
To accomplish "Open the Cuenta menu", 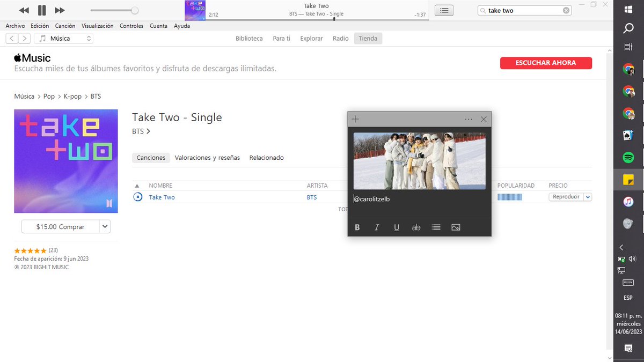I will pyautogui.click(x=158, y=26).
